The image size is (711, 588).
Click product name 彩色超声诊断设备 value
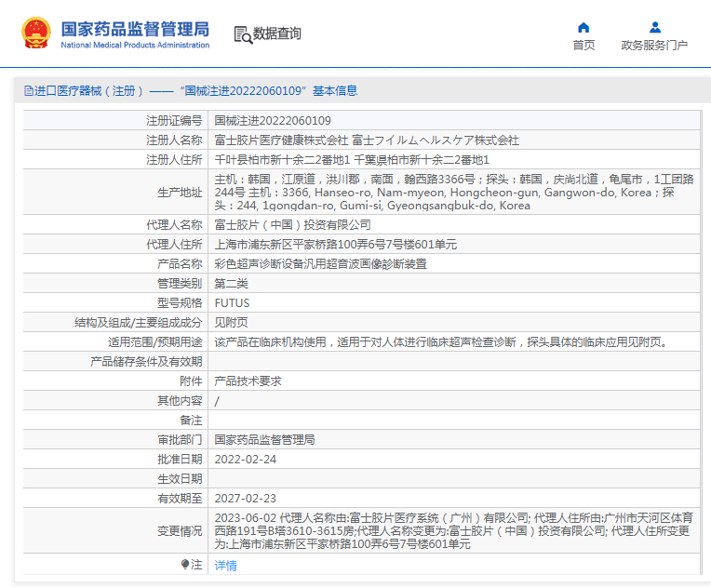(320, 264)
